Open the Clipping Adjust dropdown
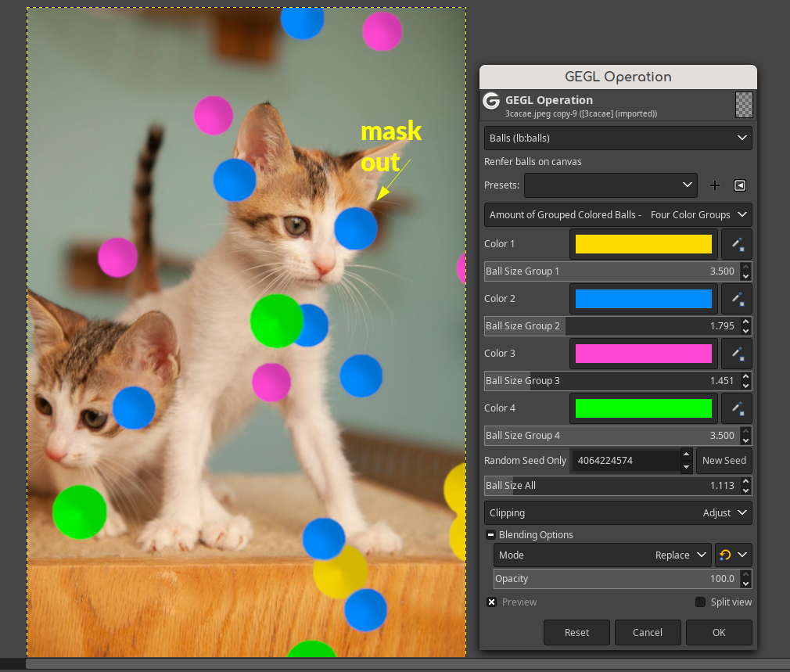The height and width of the screenshot is (672, 790). 618,513
